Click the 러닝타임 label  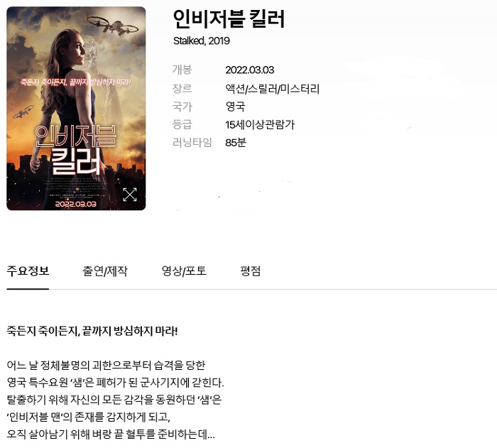point(192,143)
